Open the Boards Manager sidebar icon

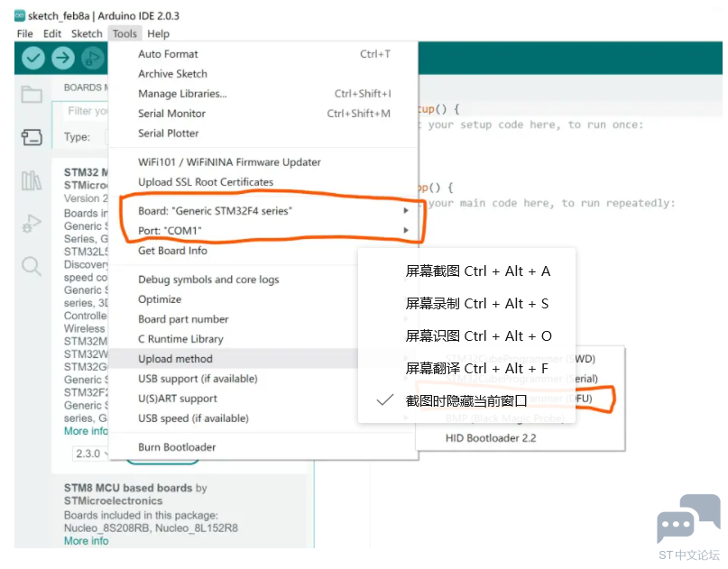[32, 137]
